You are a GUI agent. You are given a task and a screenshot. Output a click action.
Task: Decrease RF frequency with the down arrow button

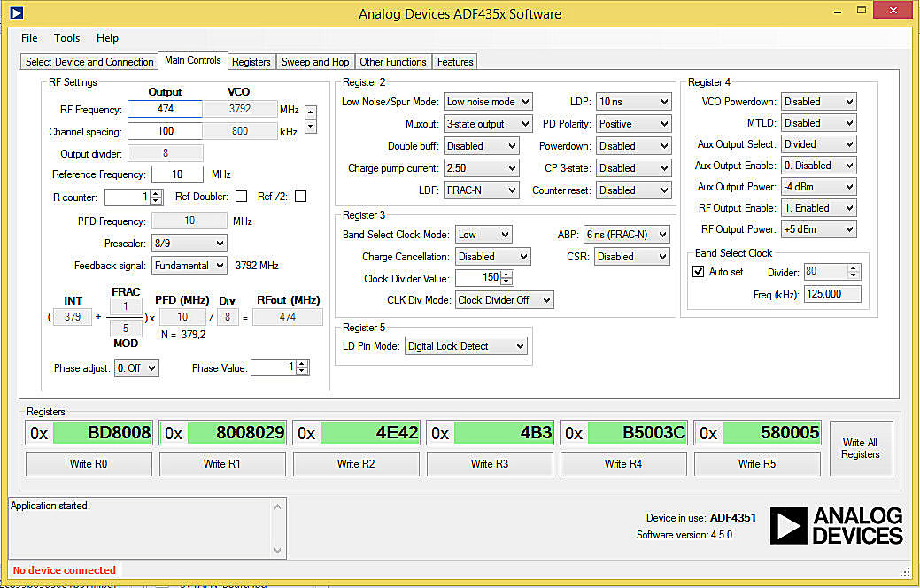tap(311, 126)
